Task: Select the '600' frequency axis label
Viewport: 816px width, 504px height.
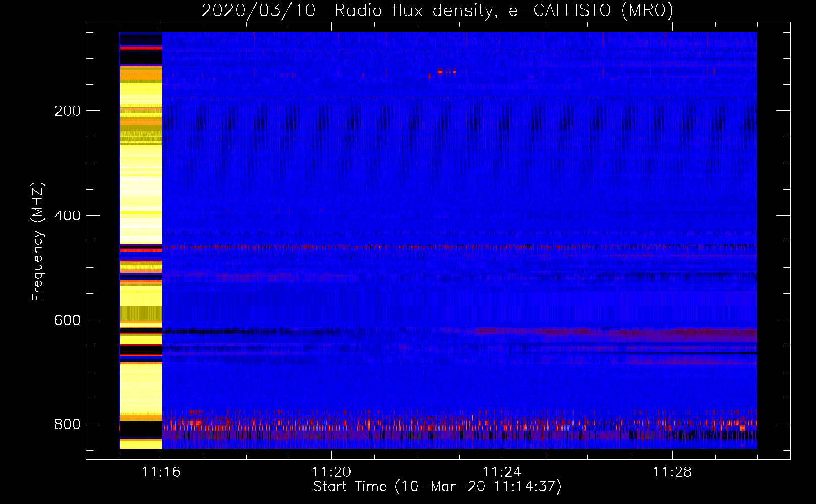Action: [x=68, y=321]
